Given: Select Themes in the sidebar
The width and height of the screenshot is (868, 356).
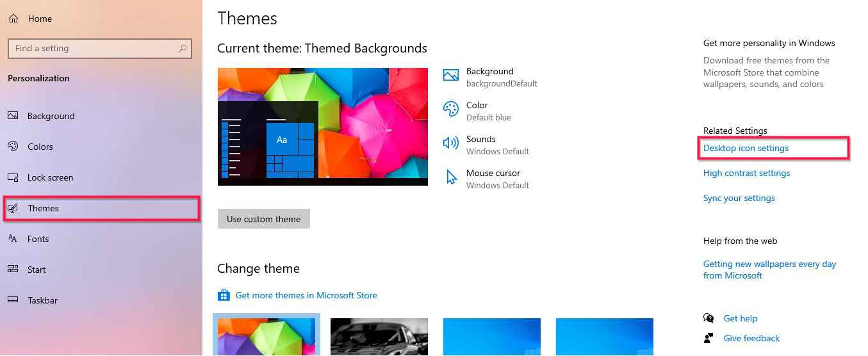Looking at the screenshot, I should pos(101,209).
